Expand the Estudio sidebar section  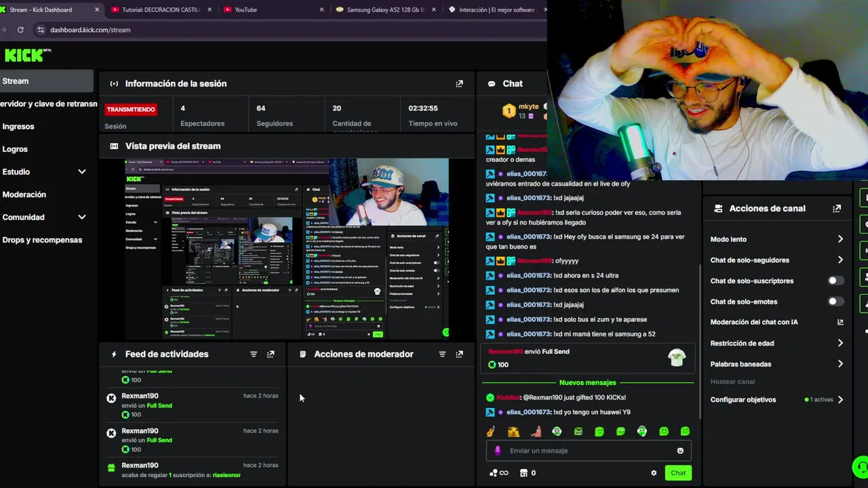coord(82,172)
